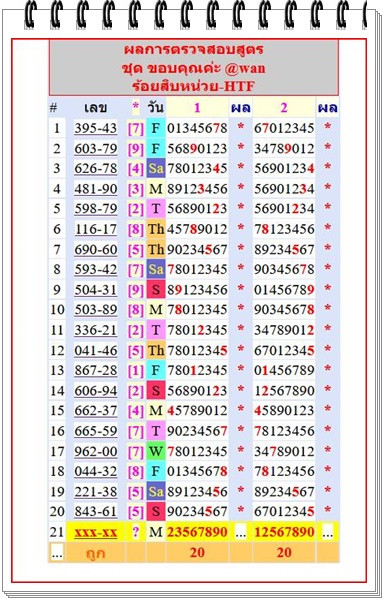Open the 603-79 number link

pyautogui.click(x=96, y=148)
